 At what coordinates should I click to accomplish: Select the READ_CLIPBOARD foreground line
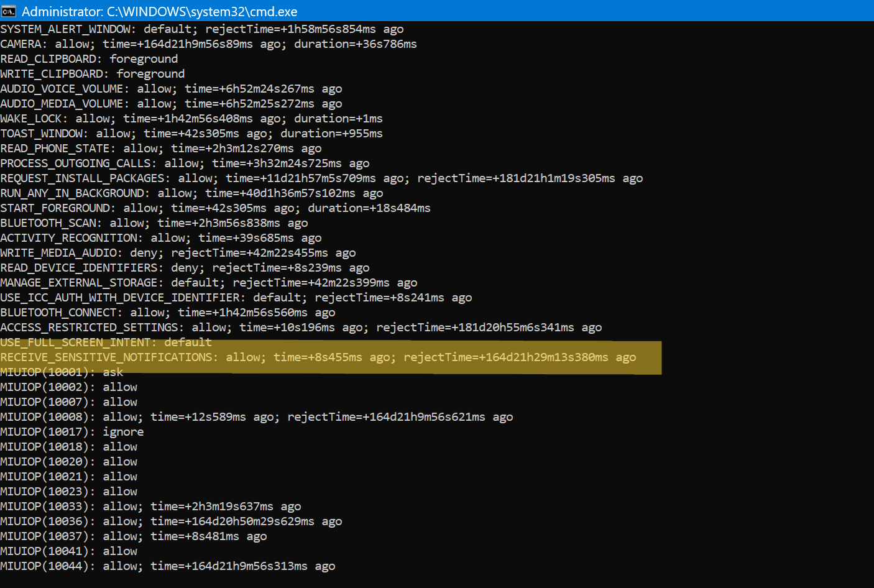click(x=89, y=59)
